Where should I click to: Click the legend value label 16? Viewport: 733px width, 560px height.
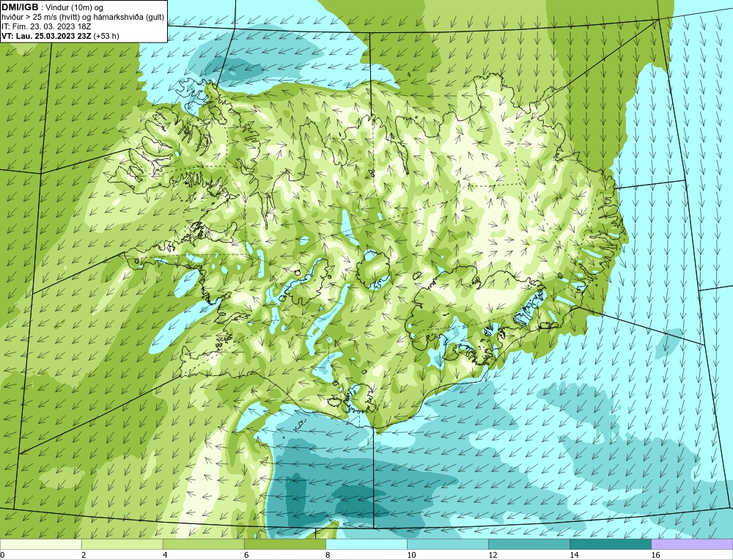(655, 555)
